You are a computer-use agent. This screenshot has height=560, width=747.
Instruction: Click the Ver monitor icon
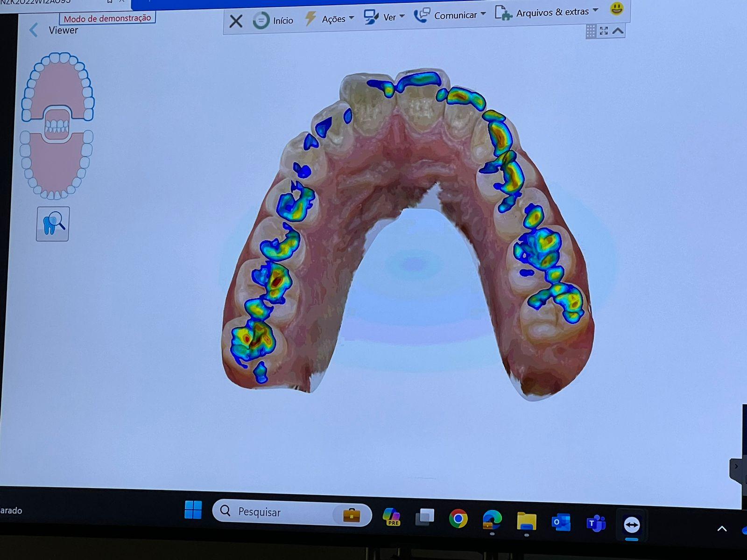tap(371, 17)
